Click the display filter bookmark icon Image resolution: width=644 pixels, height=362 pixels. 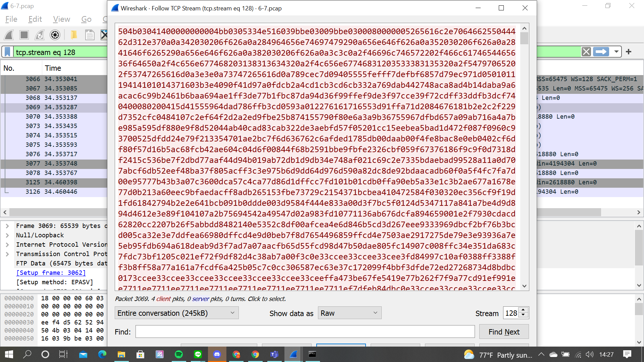tap(7, 52)
